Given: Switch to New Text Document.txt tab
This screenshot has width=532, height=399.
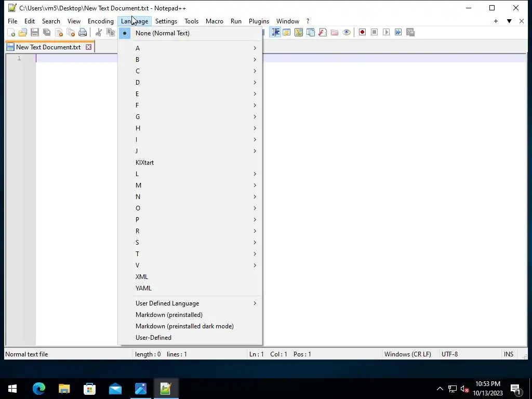Looking at the screenshot, I should point(48,47).
